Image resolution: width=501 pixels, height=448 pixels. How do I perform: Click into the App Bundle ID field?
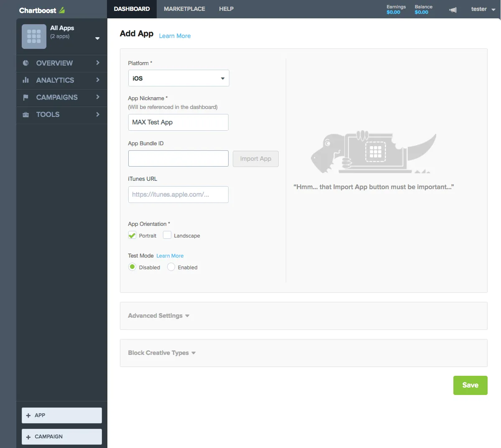coord(178,159)
